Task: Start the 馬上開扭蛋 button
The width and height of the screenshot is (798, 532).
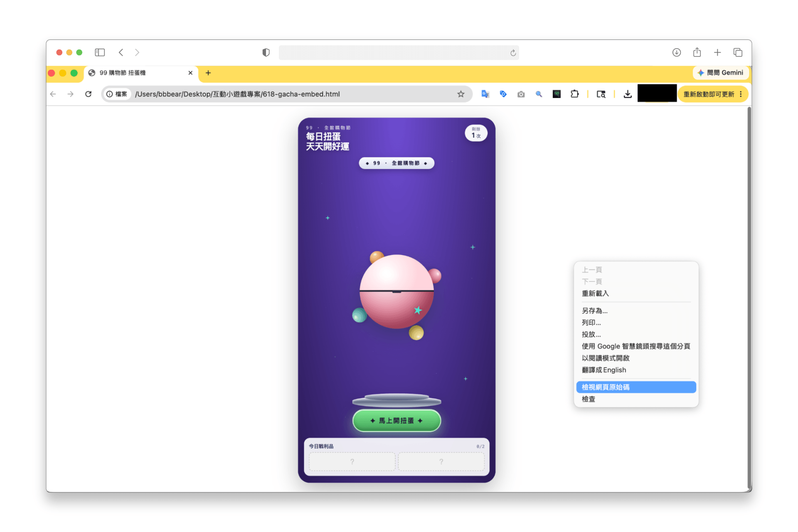Action: click(x=397, y=421)
